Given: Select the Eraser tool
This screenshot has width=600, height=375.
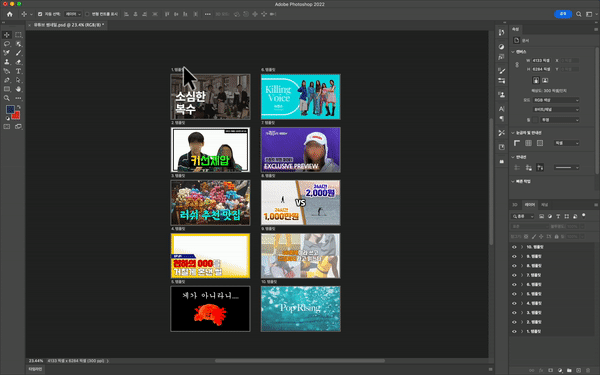Looking at the screenshot, I should [x=18, y=62].
